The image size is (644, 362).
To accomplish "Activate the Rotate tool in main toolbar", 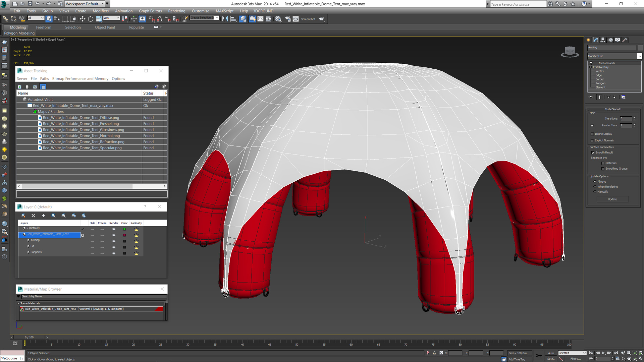I will [91, 19].
